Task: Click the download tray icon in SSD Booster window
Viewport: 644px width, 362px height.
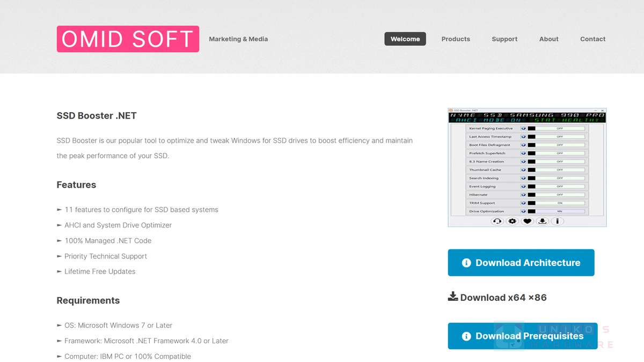Action: pos(542,221)
